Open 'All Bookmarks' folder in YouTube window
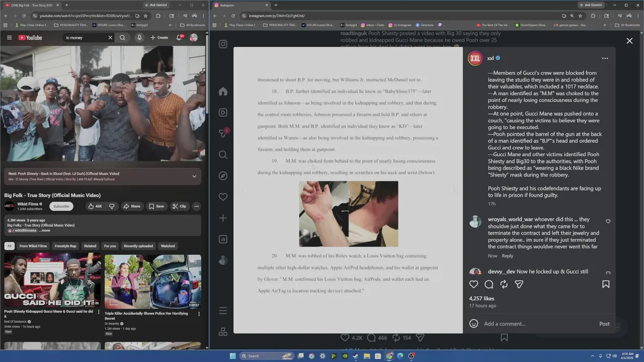The width and height of the screenshot is (644, 362). 193,25
